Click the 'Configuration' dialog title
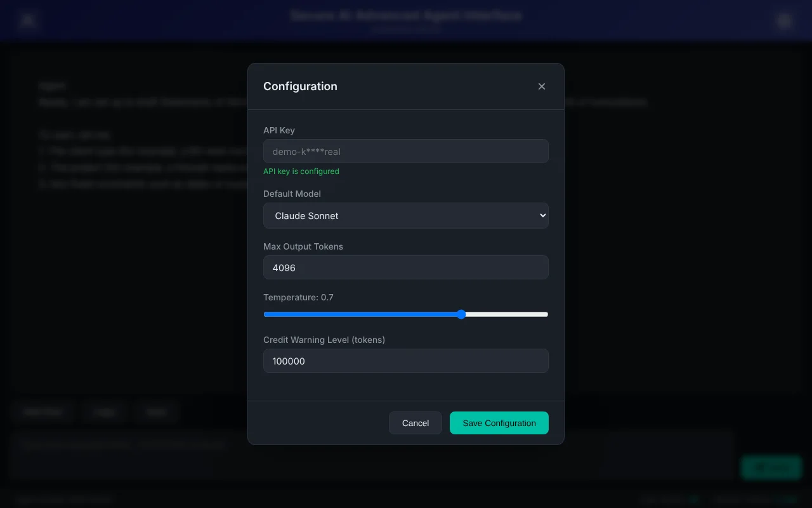This screenshot has height=508, width=812. click(x=300, y=86)
